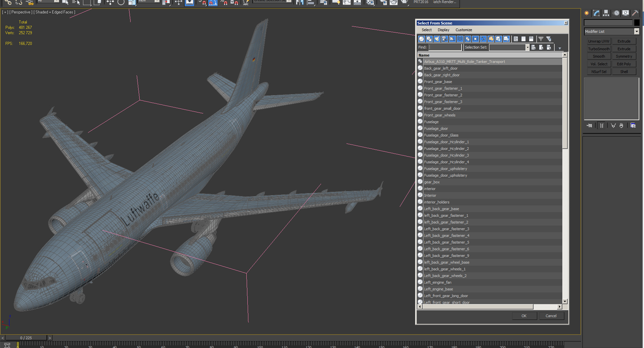The image size is (644, 348).
Task: Click the Cancel button
Action: pos(551,316)
